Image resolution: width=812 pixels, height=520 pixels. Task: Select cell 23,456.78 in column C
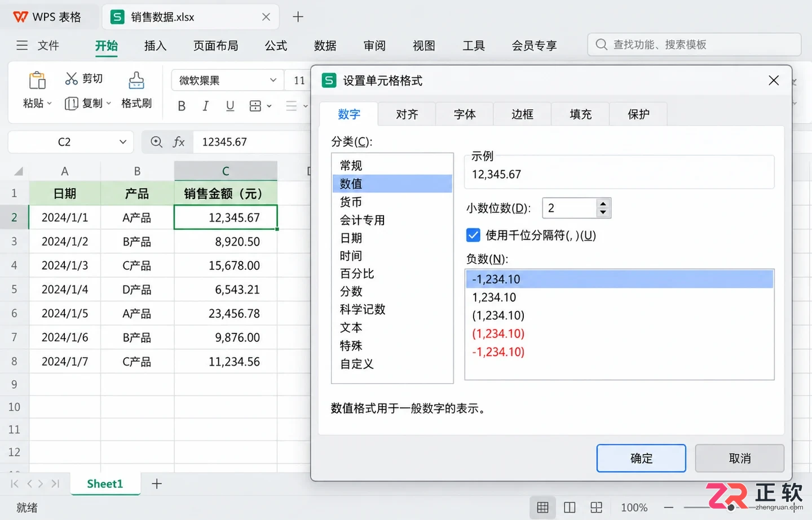(226, 313)
